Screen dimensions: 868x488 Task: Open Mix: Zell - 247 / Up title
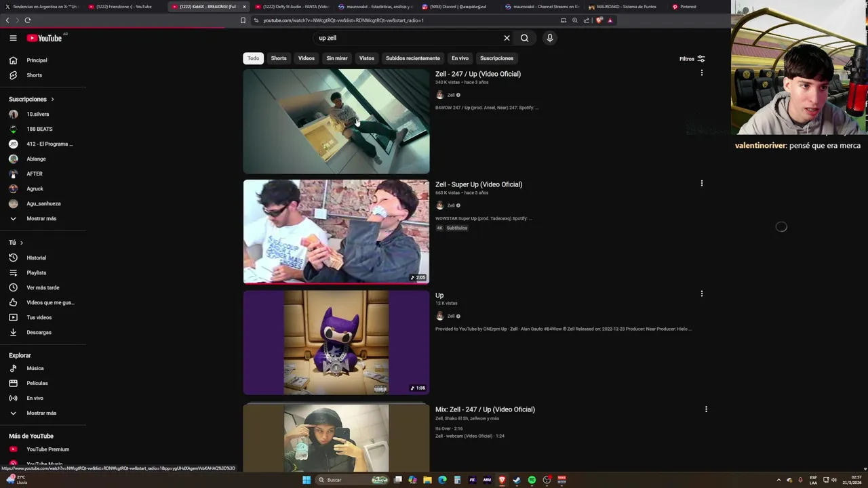click(x=485, y=409)
